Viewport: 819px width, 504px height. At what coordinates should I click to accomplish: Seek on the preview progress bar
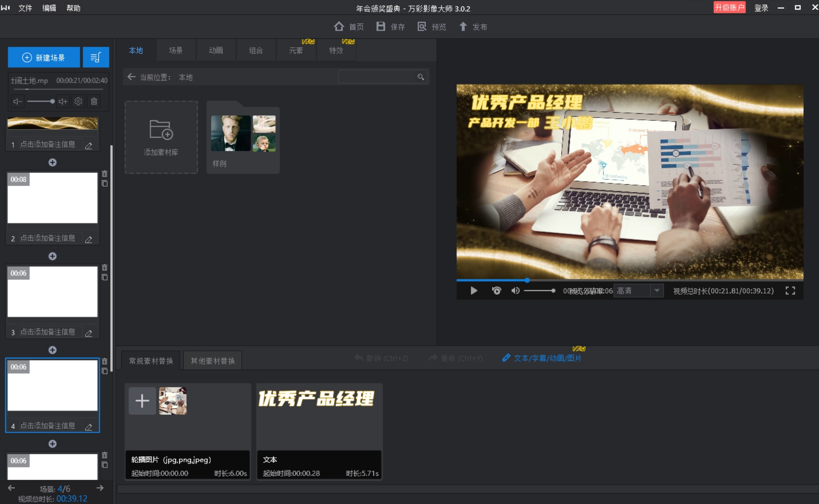630,280
